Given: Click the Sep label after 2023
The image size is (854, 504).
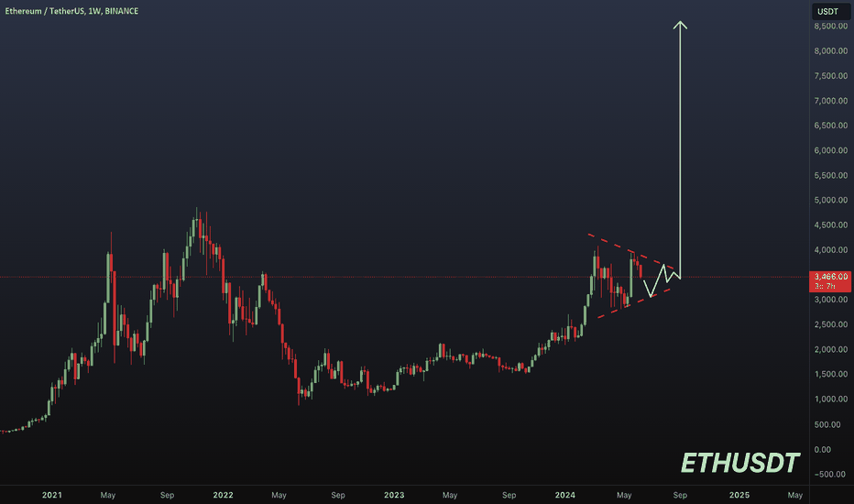Looking at the screenshot, I should click(509, 495).
